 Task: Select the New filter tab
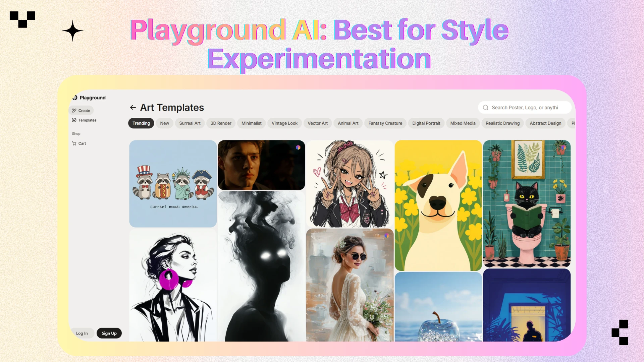(x=165, y=123)
